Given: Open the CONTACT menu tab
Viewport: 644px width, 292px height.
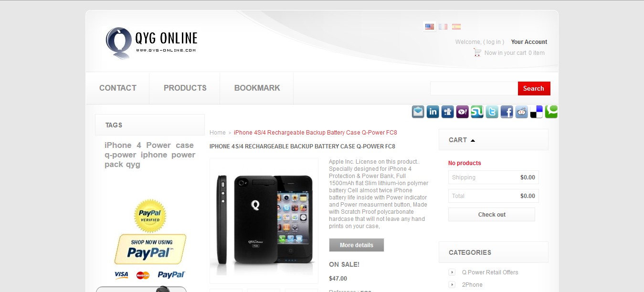Looking at the screenshot, I should (118, 88).
